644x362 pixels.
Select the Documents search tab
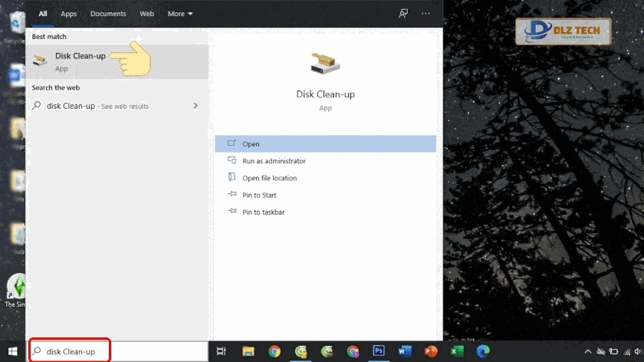108,14
